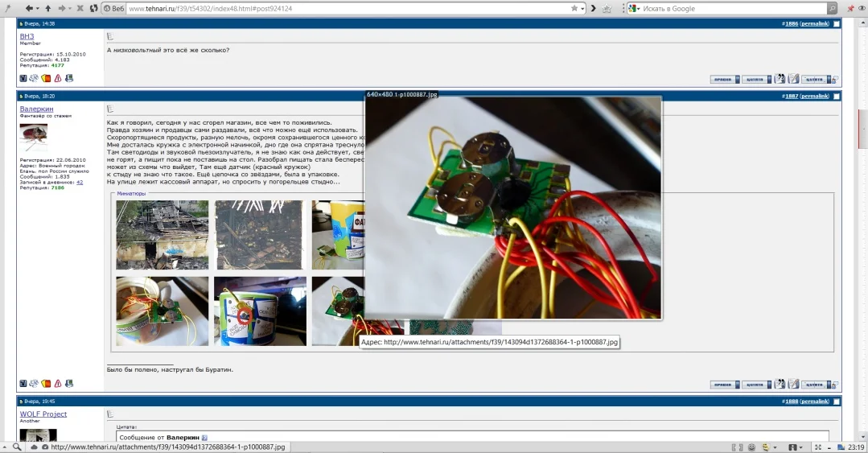Click the view-quoted-post icon after Валеркин's name

[x=204, y=438]
